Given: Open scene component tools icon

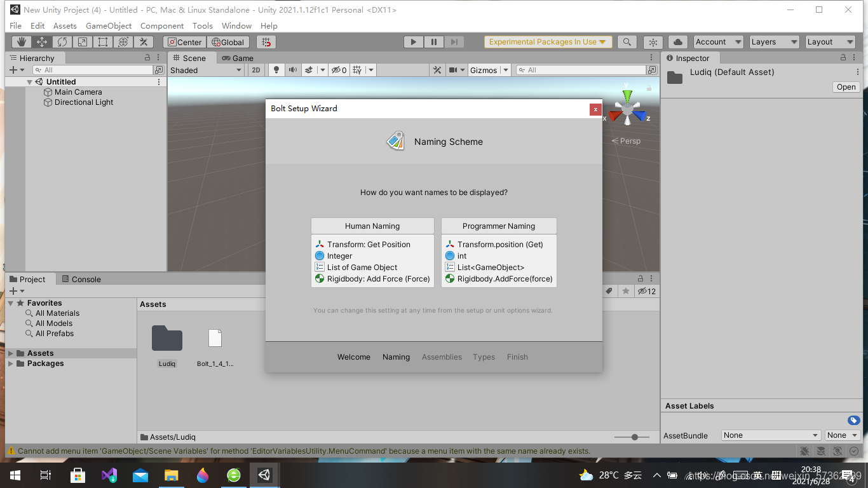Looking at the screenshot, I should coord(437,70).
